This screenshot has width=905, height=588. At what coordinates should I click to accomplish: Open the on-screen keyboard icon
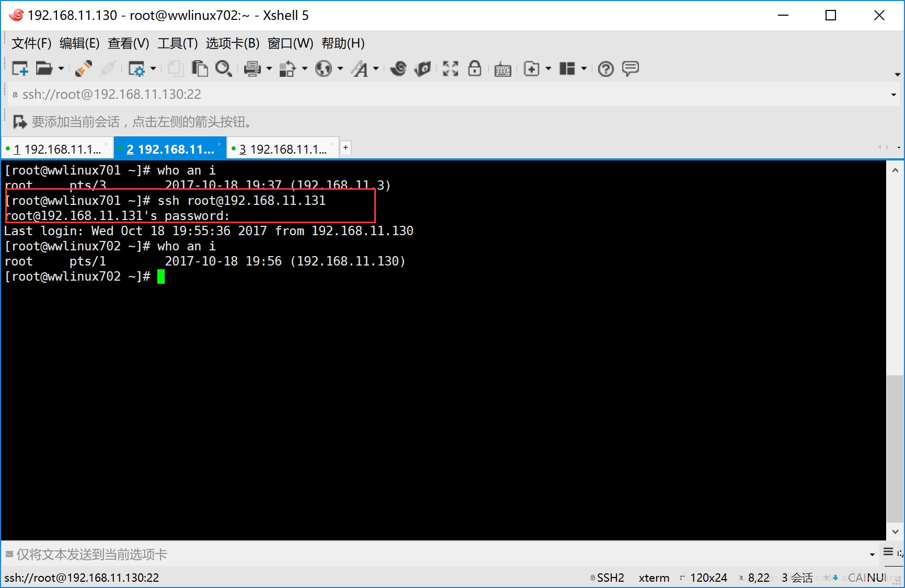pyautogui.click(x=503, y=69)
